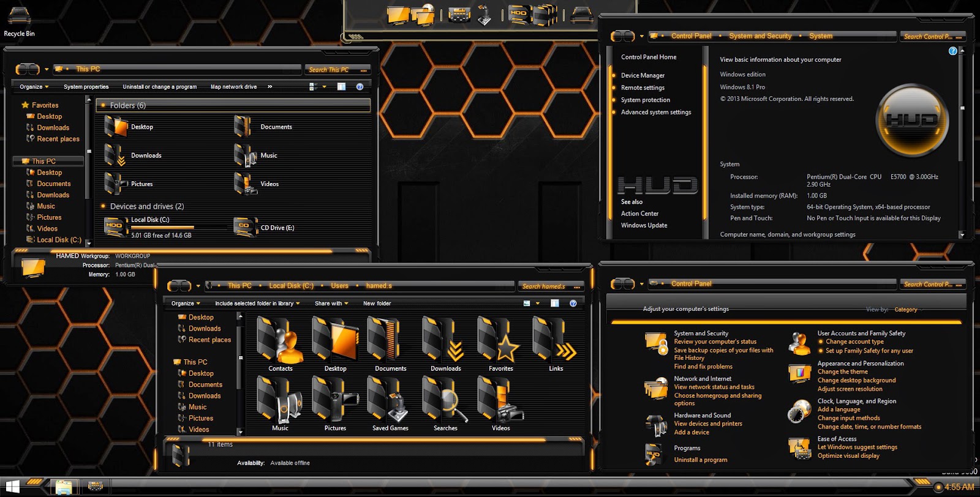This screenshot has height=497, width=980.
Task: Click System and Security category icon
Action: [x=657, y=343]
